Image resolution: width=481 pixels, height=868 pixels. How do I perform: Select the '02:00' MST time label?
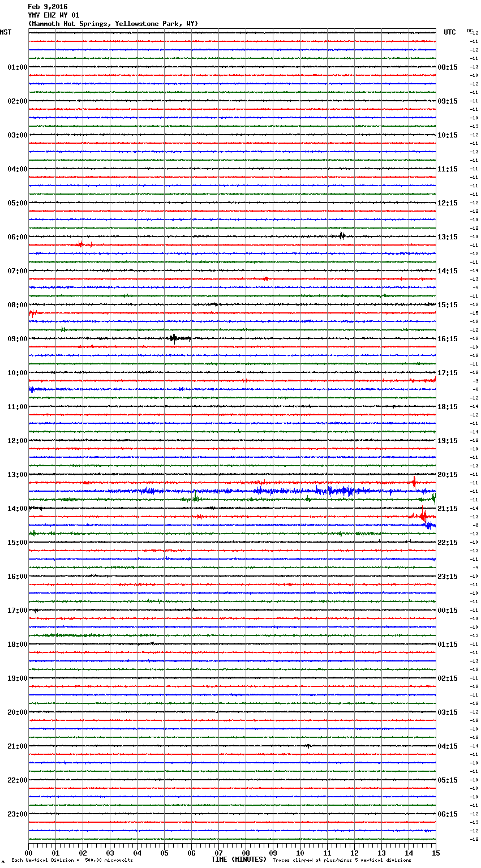[18, 101]
